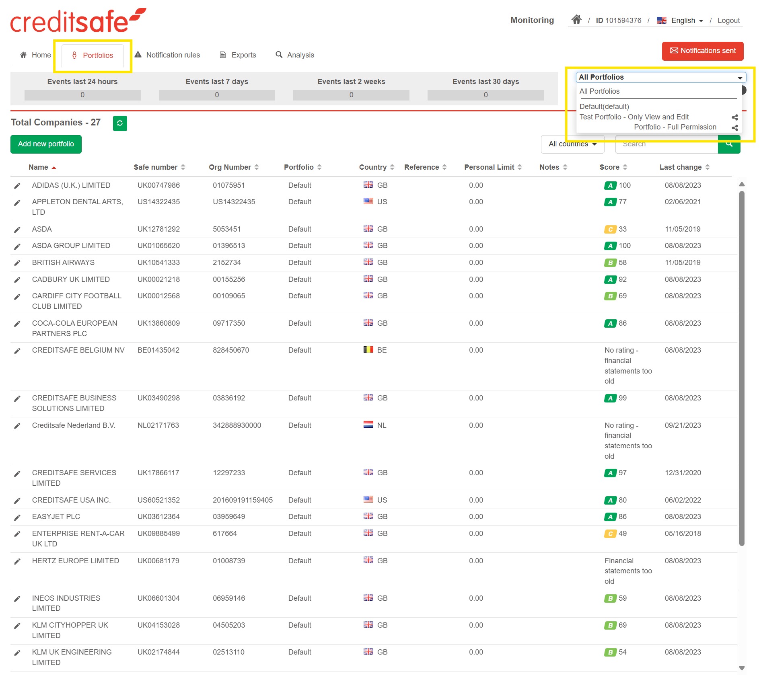
Task: Click the Monitoring header link
Action: coord(532,20)
